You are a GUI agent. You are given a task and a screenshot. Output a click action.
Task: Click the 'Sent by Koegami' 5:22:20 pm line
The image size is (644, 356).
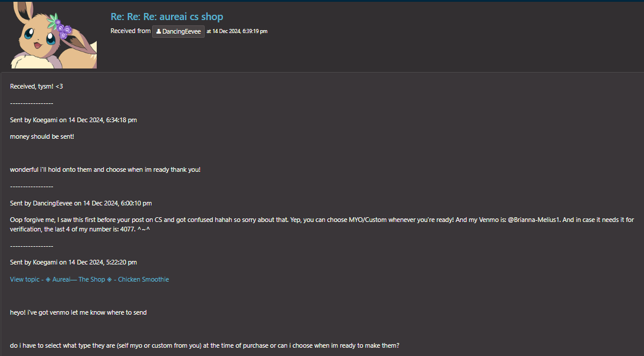(x=74, y=262)
